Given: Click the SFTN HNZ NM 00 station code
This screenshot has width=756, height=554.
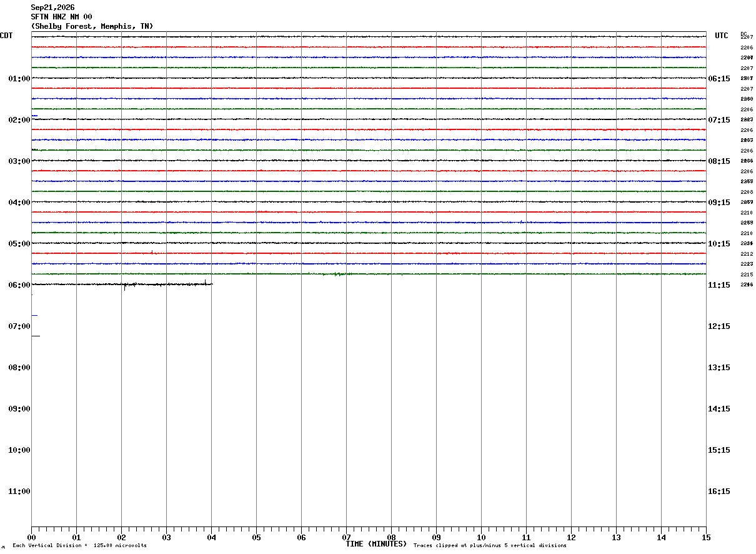Looking at the screenshot, I should click(61, 17).
